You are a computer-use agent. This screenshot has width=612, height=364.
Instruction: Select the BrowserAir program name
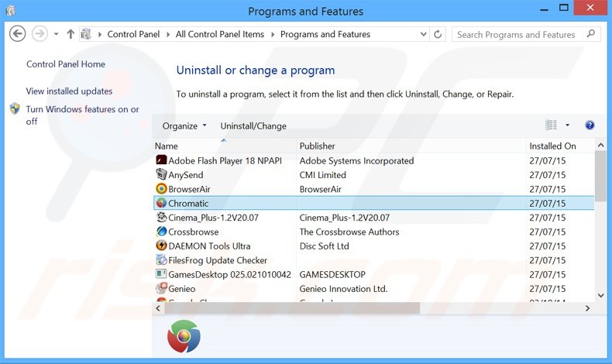[x=189, y=189]
